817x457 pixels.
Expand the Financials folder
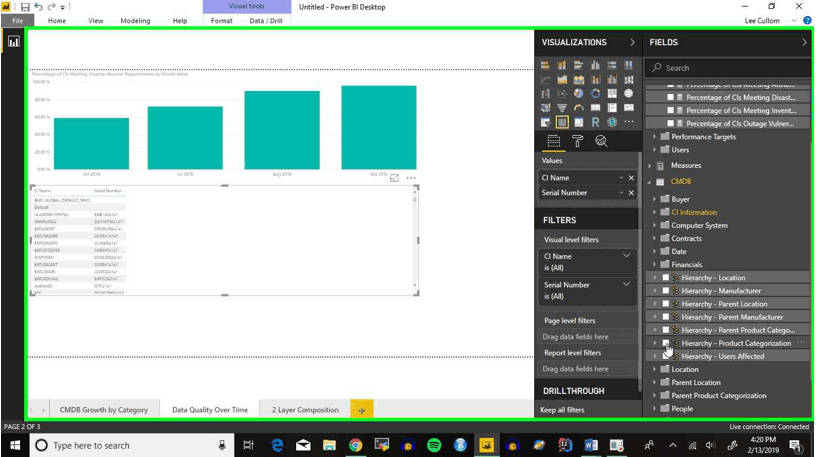click(x=654, y=264)
